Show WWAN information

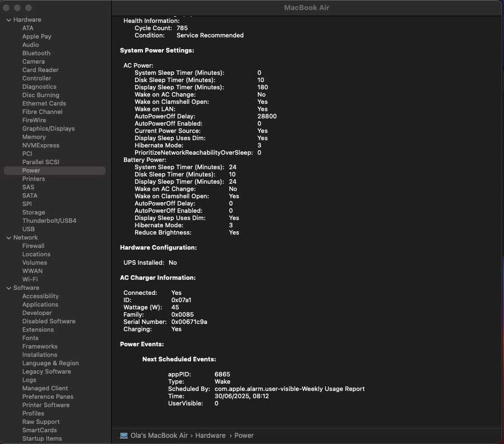click(32, 271)
